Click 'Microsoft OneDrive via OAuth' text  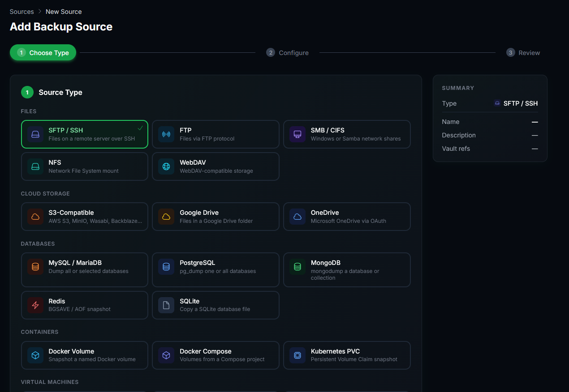pyautogui.click(x=349, y=221)
